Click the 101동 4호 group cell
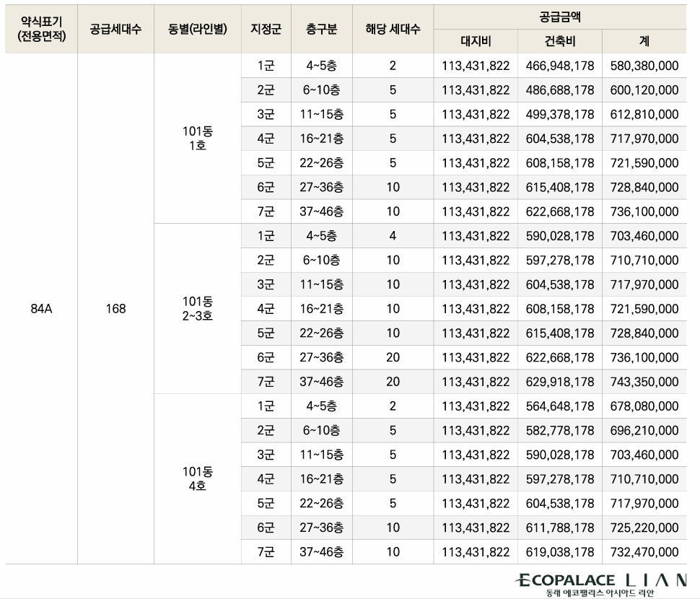 coord(196,478)
